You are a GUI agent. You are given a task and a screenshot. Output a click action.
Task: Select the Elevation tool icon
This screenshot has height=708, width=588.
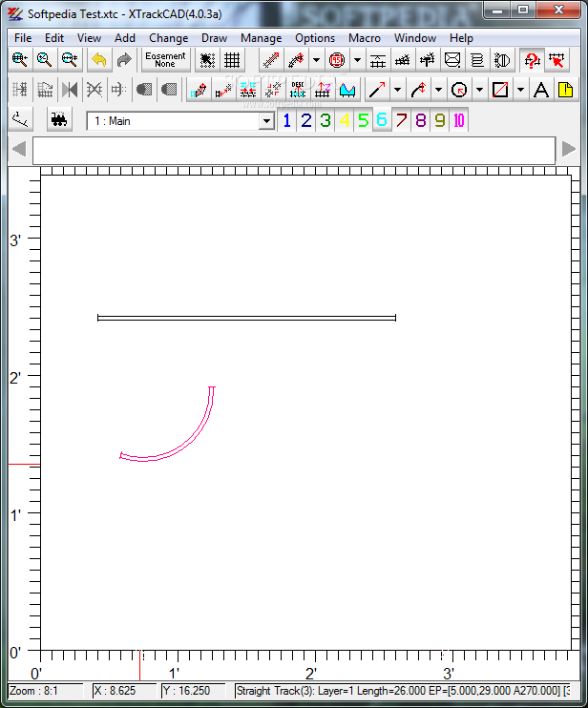323,90
